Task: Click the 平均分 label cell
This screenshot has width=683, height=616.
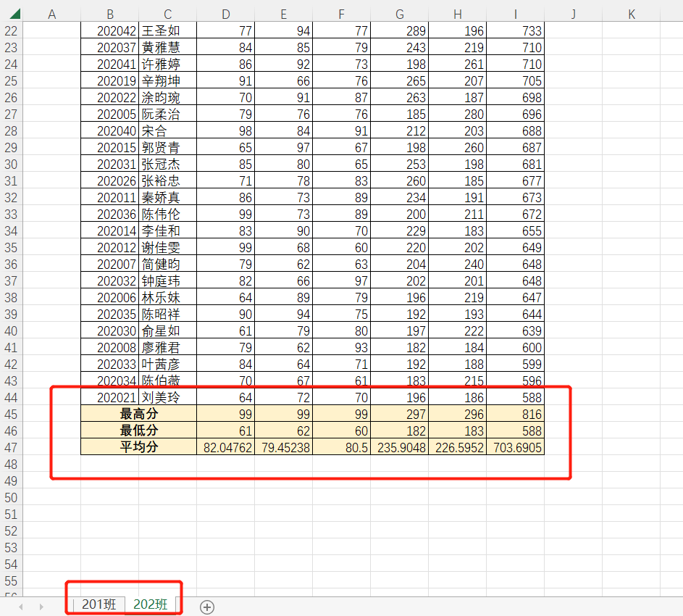Action: [x=139, y=447]
